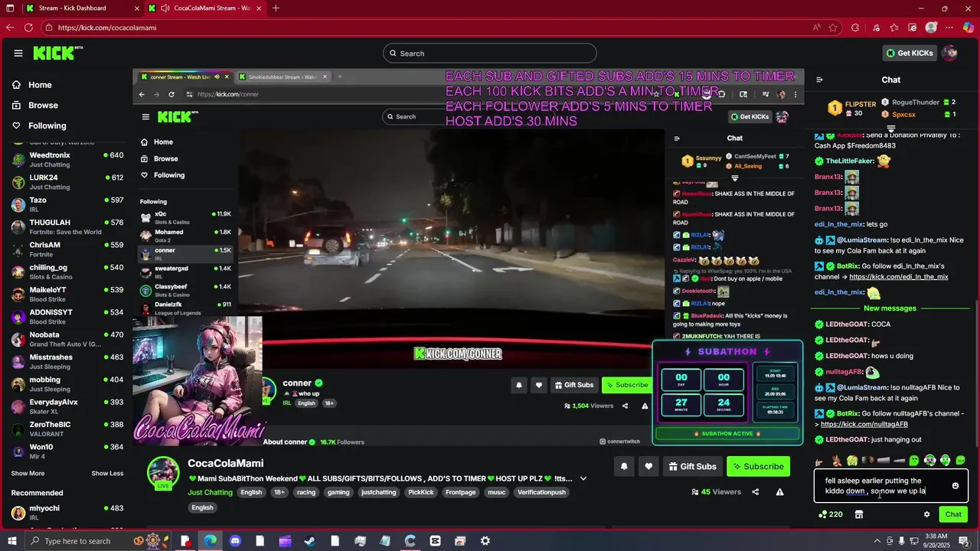Viewport: 980px width, 551px height.
Task: Click the favorite star in address bar
Action: coord(835,28)
